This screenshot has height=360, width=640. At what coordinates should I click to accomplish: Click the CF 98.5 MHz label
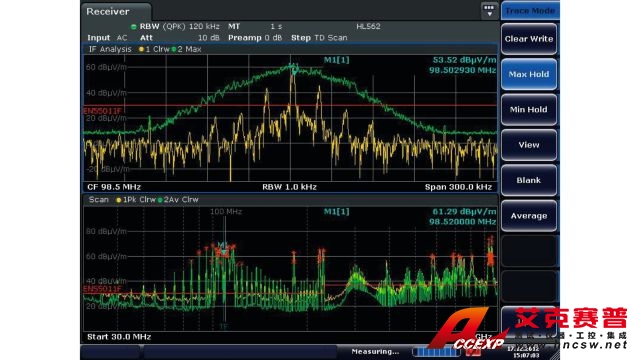(114, 187)
